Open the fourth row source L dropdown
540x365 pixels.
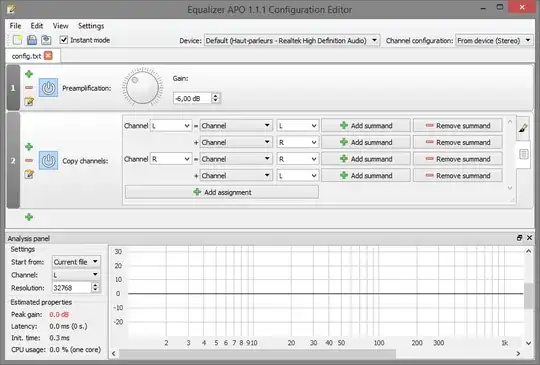click(298, 176)
